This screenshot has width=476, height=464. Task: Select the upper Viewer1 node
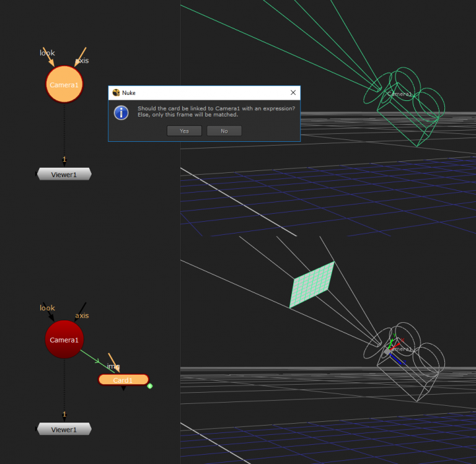[x=64, y=175]
